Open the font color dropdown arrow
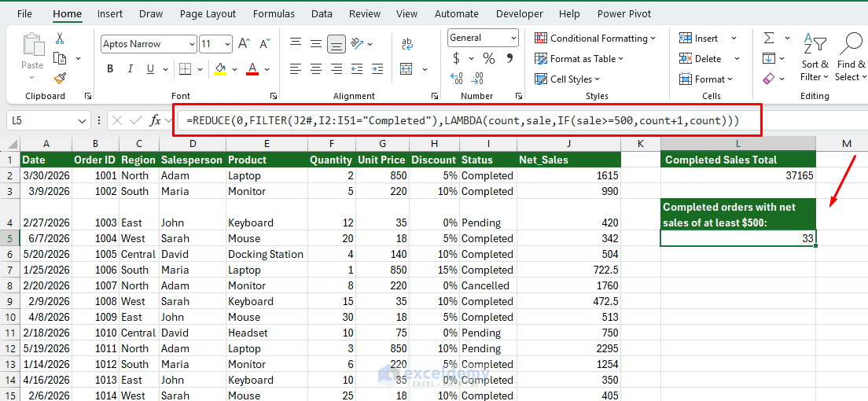Image resolution: width=868 pixels, height=401 pixels. (267, 69)
